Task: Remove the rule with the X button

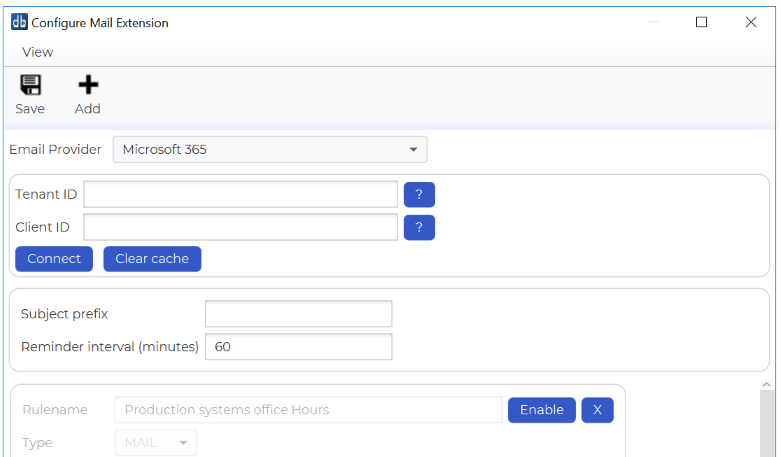Action: (x=597, y=410)
